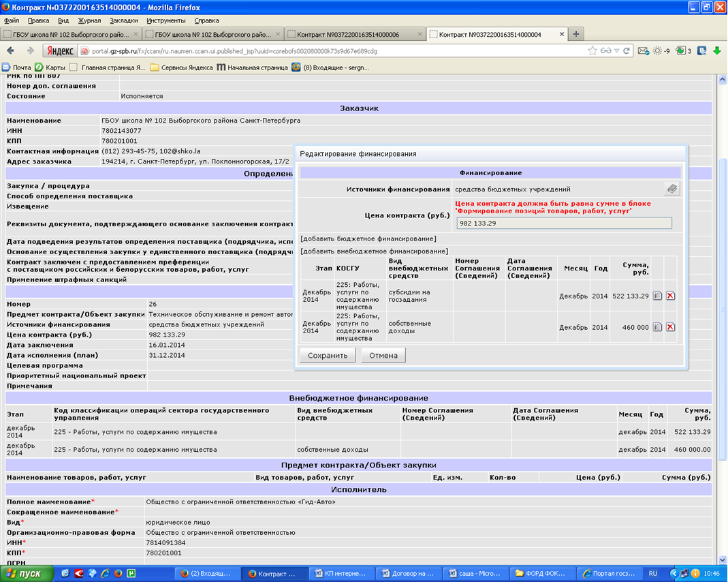Image resolution: width=728 pixels, height=586 pixels.
Task: Close the Контракт №...000004 tab
Action: tap(562, 34)
